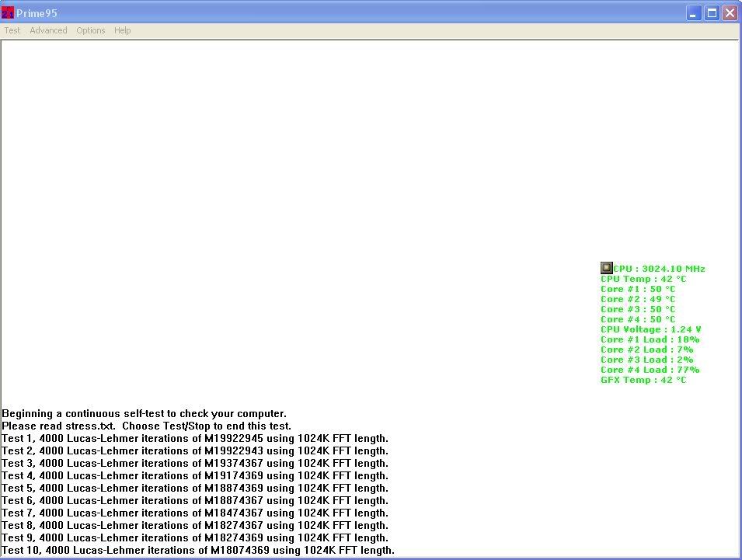Click the Test 10 line with M18074369
Screen dimensions: 742x560
tap(198, 551)
